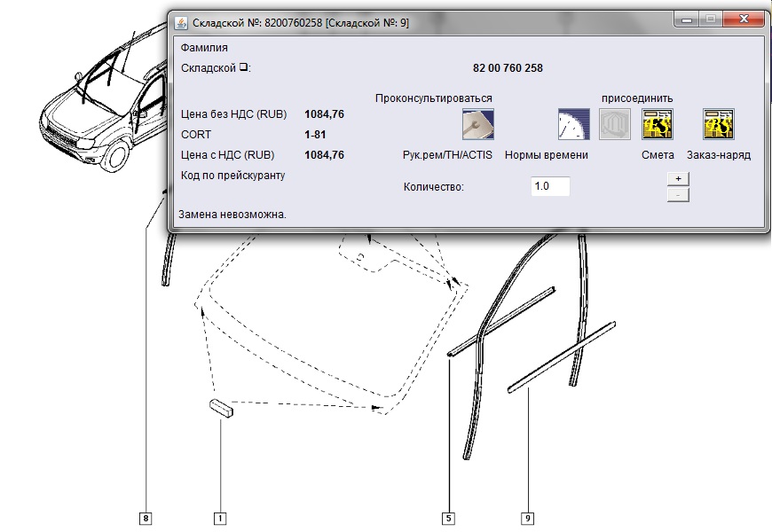Select callout number 8 in the diagram
Screen dimensions: 772x532
(146, 517)
